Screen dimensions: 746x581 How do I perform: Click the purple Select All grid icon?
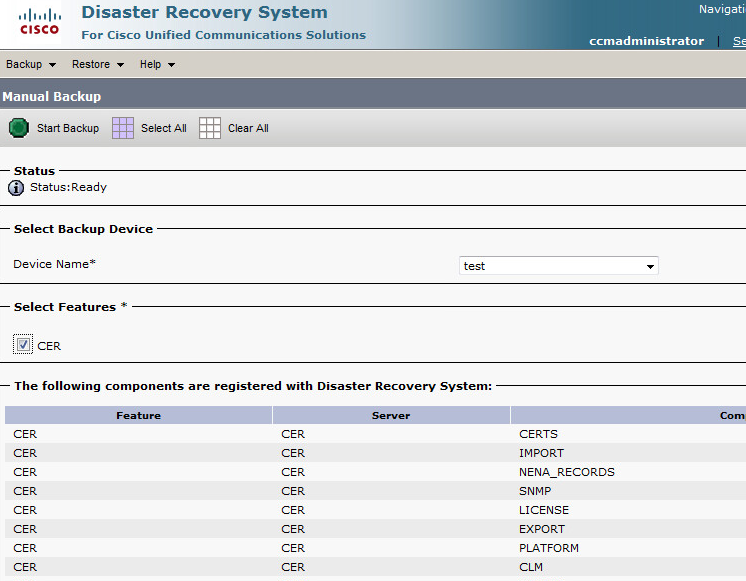click(x=123, y=128)
